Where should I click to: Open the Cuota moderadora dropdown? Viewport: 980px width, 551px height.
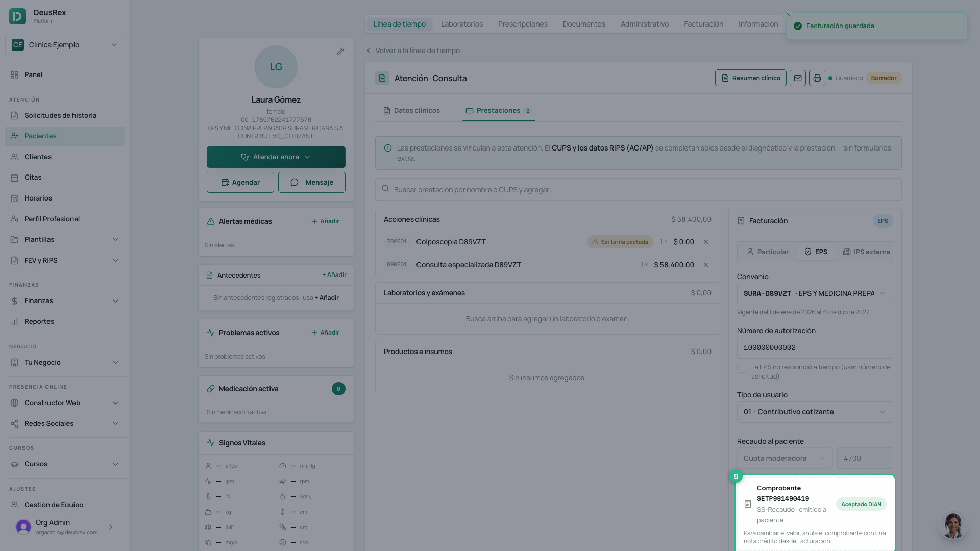click(785, 458)
